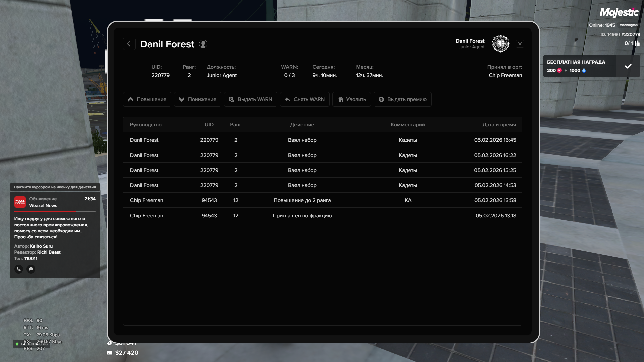Close the tablet panel with X
This screenshot has height=362, width=644.
(520, 44)
